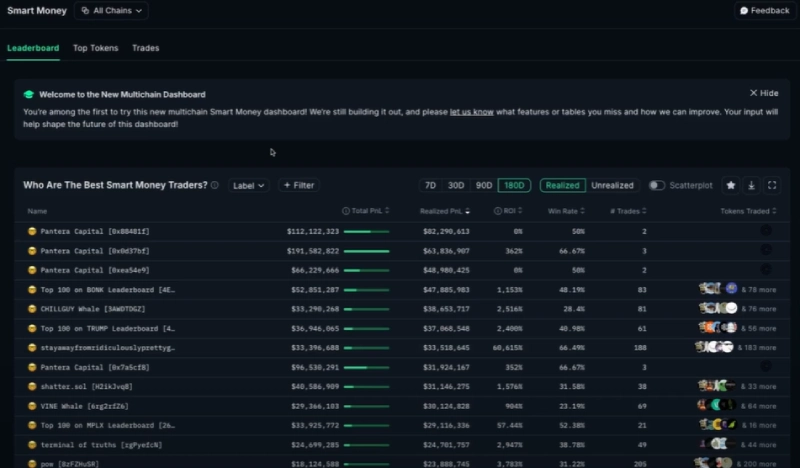Screen dimensions: 800x468
Task: Sort by the Total PnL column
Action: point(370,211)
